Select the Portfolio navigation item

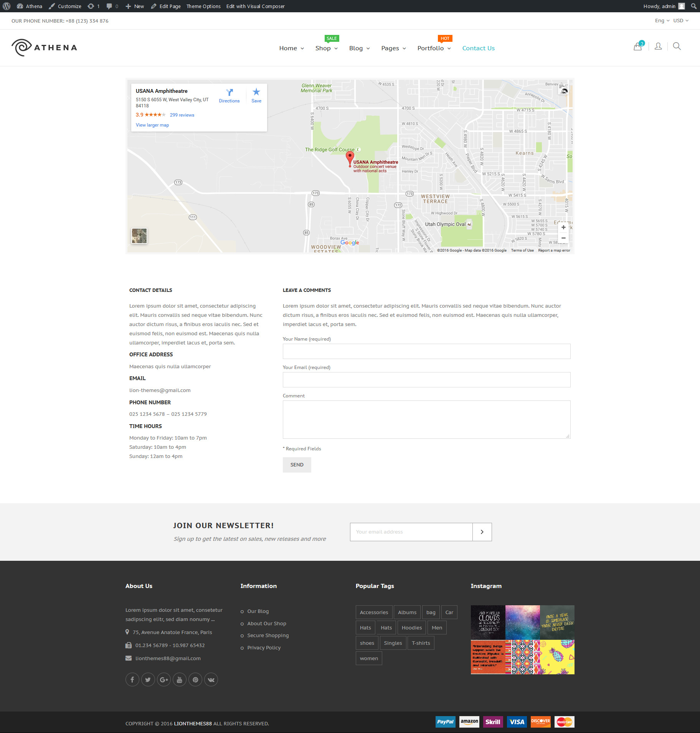coord(431,48)
